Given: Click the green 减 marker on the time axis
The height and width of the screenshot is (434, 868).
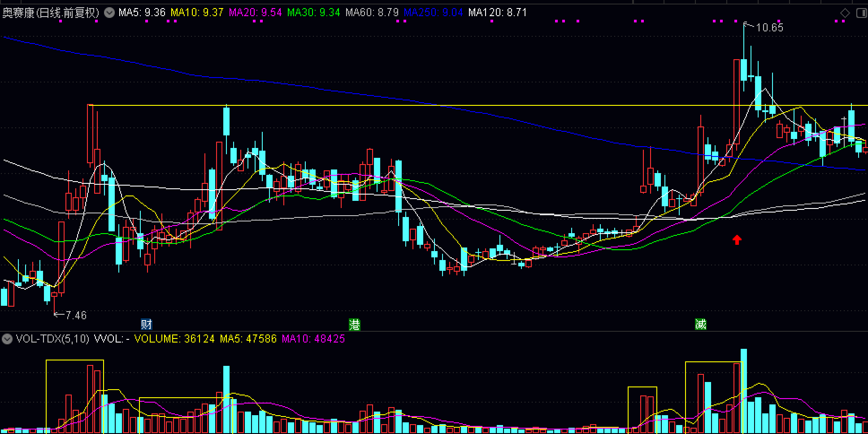Looking at the screenshot, I should pos(700,324).
